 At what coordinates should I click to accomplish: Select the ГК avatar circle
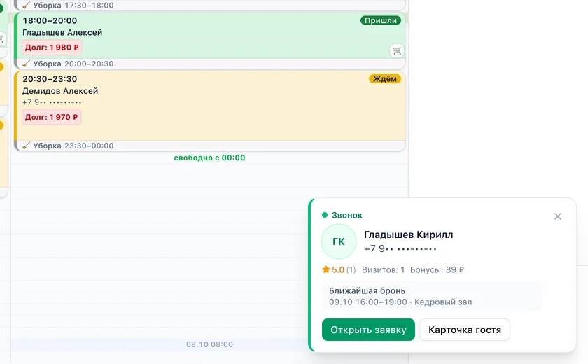click(x=339, y=241)
